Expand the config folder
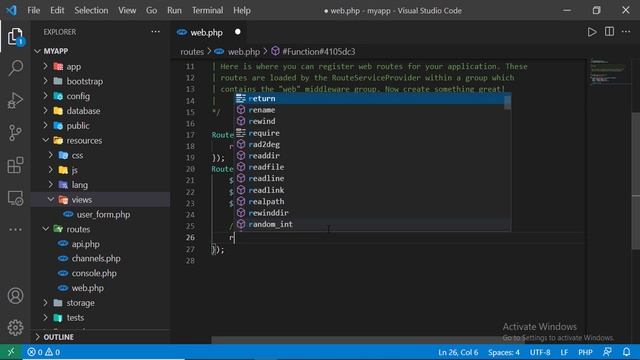 click(x=100, y=96)
